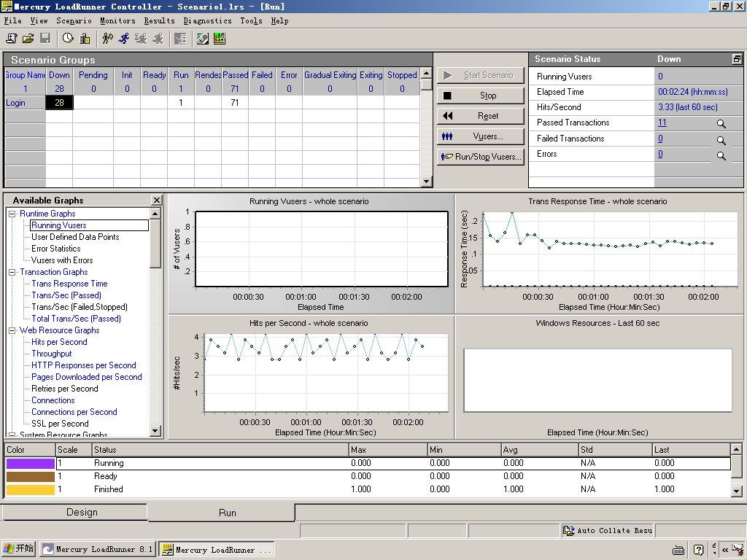Click the blue running-man Run Vusers icon
The image size is (747, 560).
[124, 39]
